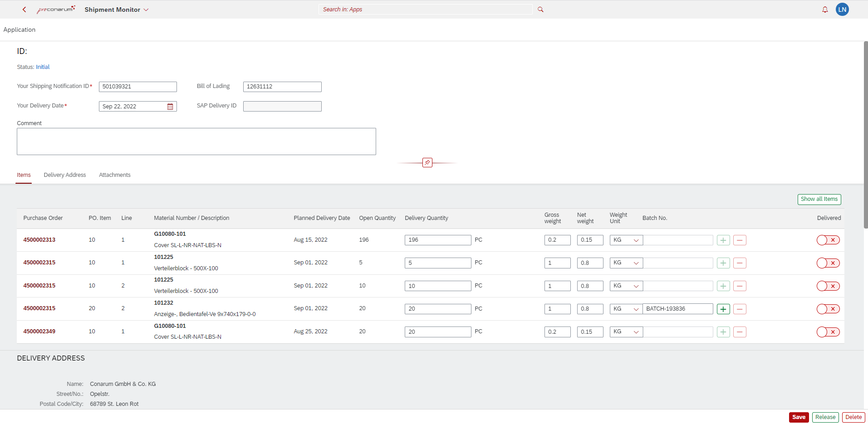This screenshot has width=868, height=424.
Task: Switch to the Attachments tab
Action: [x=115, y=175]
